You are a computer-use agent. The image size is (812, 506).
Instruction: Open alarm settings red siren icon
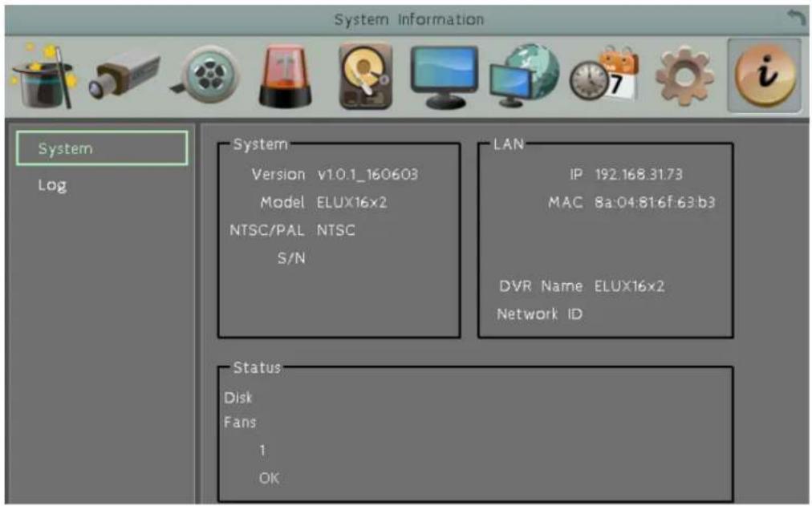(286, 76)
